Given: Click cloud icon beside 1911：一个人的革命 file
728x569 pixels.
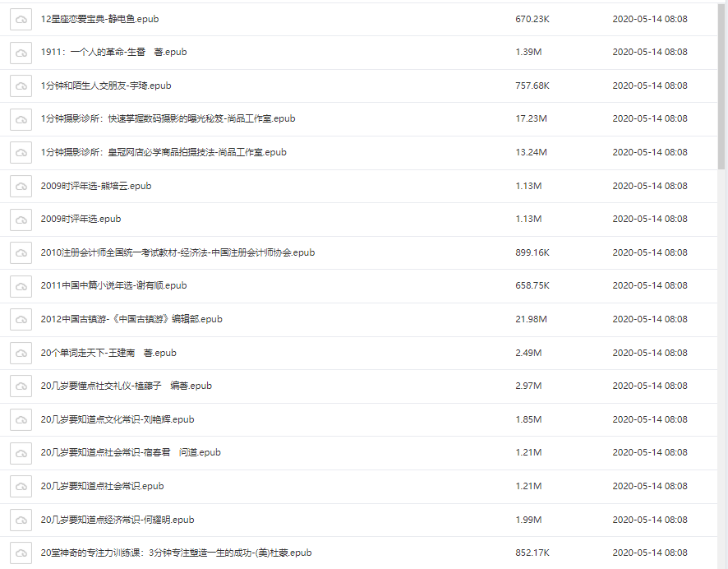Looking at the screenshot, I should pyautogui.click(x=21, y=53).
